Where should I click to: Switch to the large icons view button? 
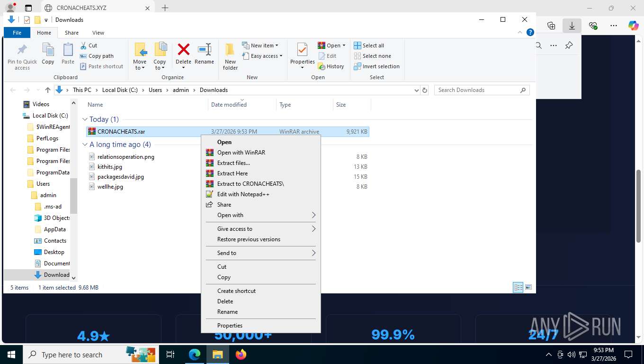(528, 288)
